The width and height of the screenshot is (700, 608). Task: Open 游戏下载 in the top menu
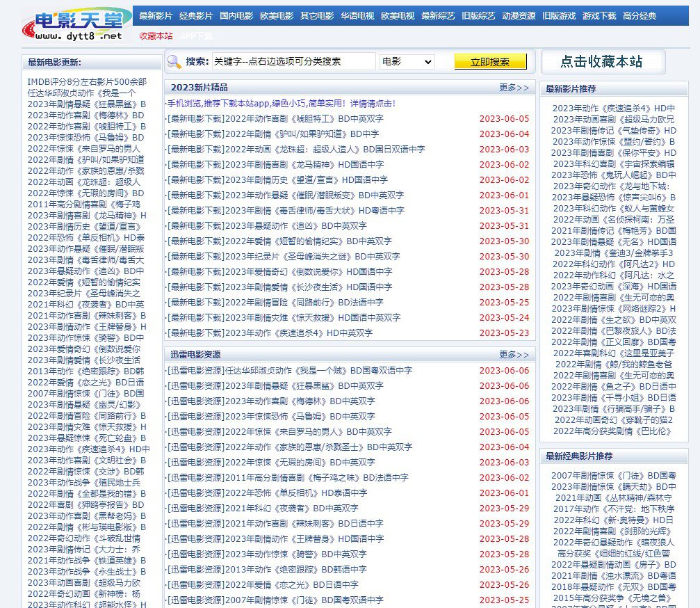[x=599, y=15]
